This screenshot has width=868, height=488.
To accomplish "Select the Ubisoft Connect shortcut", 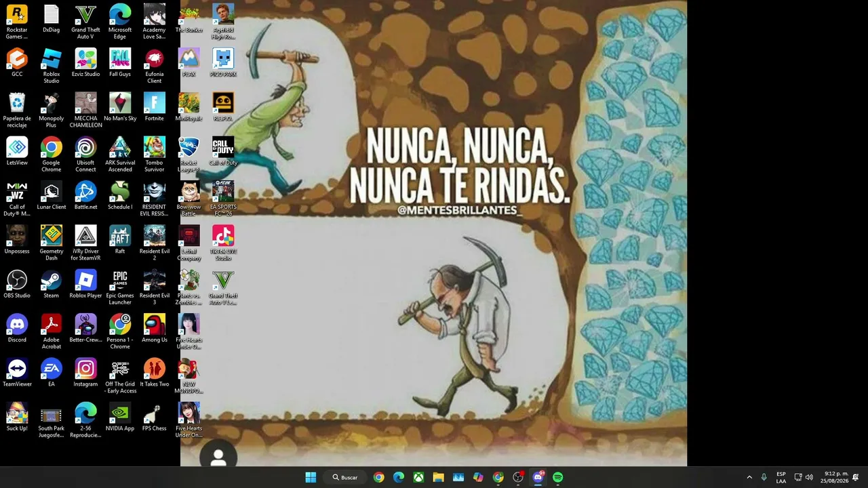I will pos(85,155).
